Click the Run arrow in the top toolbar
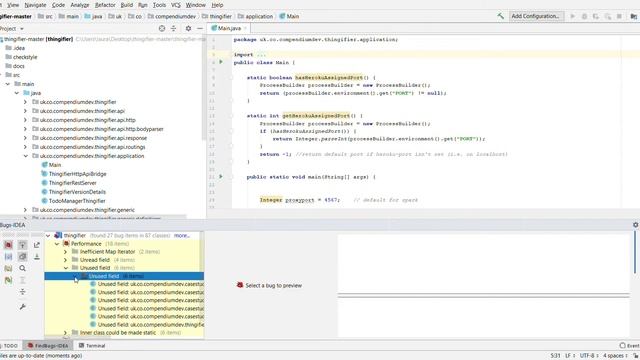This screenshot has height=360, width=640. click(x=573, y=16)
